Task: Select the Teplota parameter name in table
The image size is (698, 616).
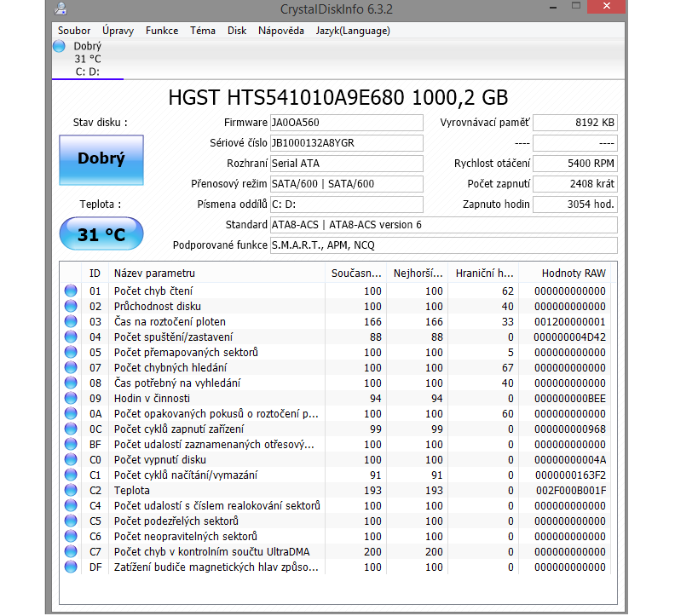Action: (132, 491)
